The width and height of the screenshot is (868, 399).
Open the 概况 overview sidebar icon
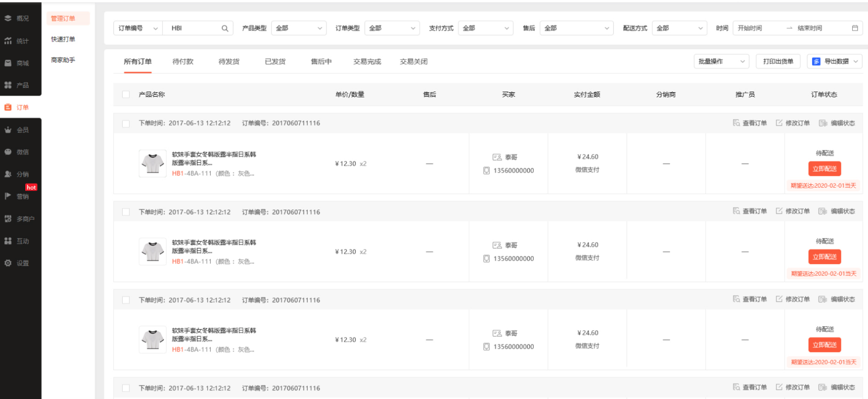point(8,19)
